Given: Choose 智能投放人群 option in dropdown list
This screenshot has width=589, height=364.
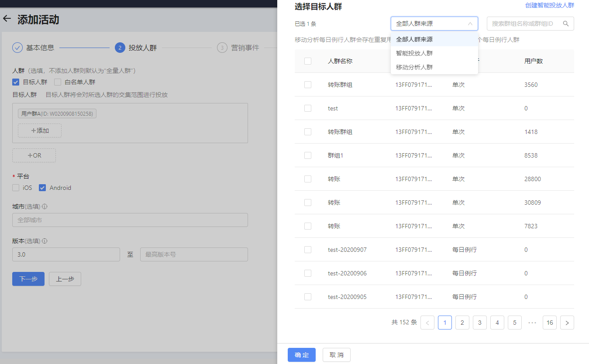Looking at the screenshot, I should [x=434, y=53].
